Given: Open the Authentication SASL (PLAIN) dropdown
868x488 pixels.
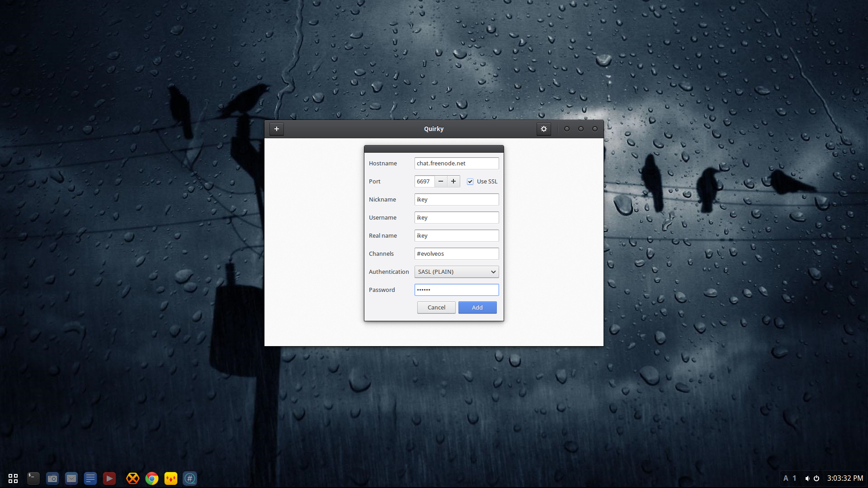Looking at the screenshot, I should coord(457,272).
